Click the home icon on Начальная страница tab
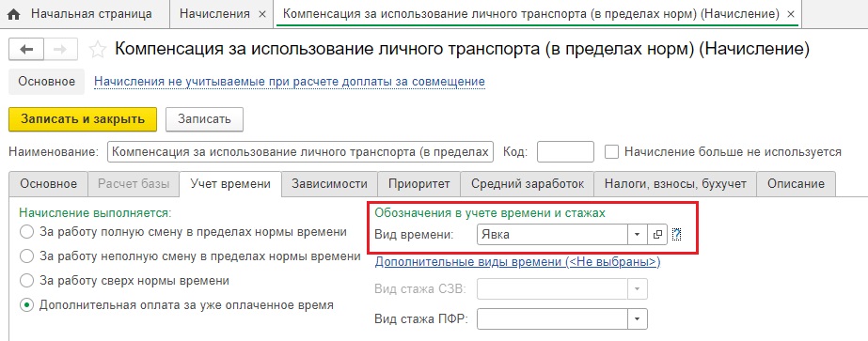 (x=15, y=15)
